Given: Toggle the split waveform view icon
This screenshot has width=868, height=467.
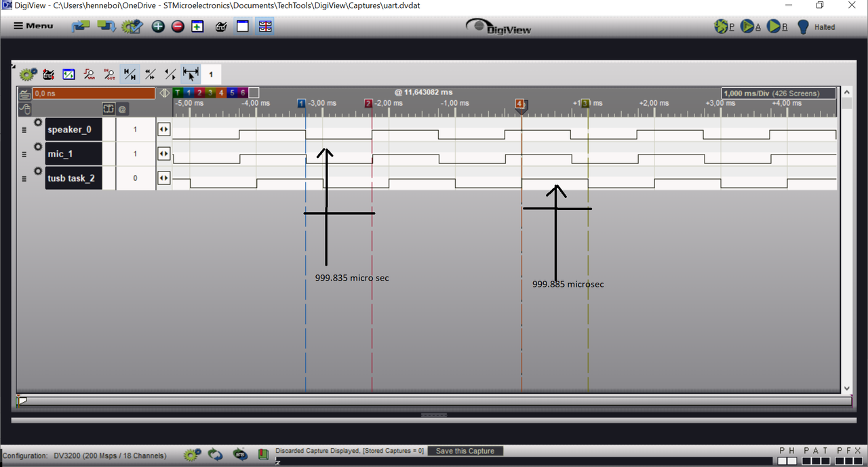Looking at the screenshot, I should [x=265, y=26].
